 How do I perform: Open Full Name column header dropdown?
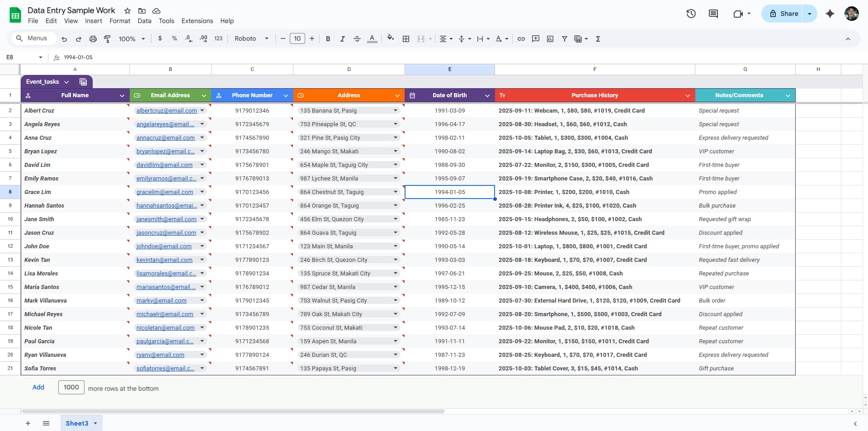point(122,95)
